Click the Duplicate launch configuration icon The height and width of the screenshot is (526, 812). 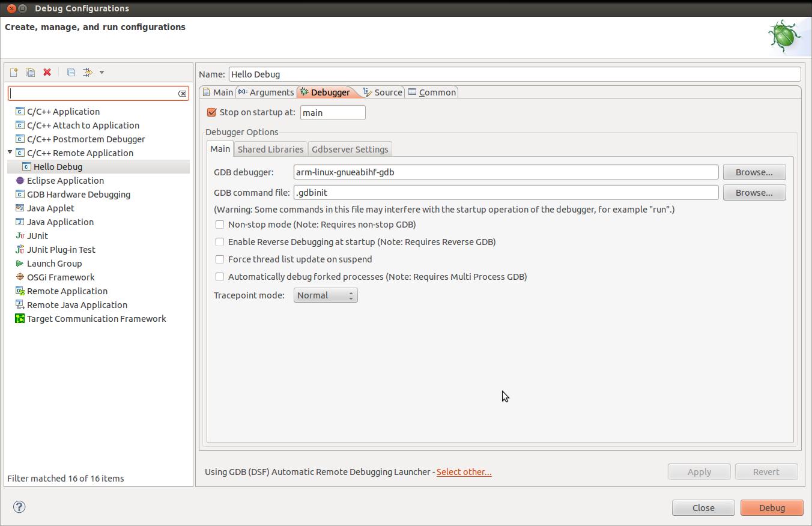click(30, 73)
